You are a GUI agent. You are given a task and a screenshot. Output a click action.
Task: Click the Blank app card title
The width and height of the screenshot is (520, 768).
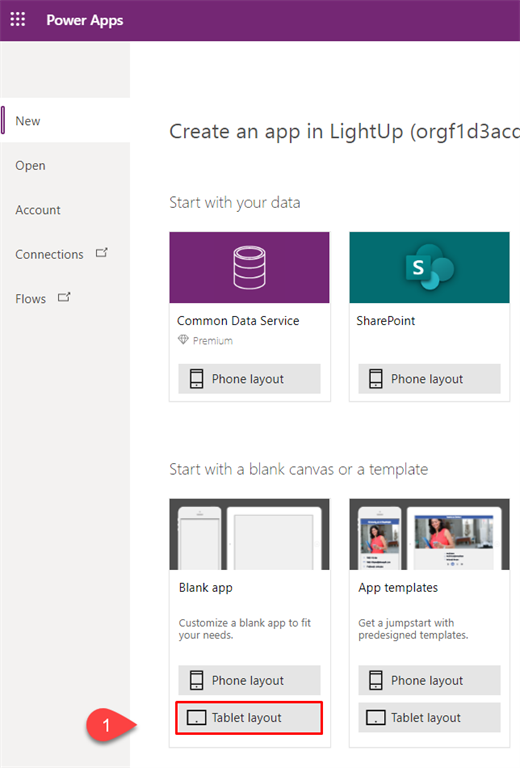click(206, 588)
